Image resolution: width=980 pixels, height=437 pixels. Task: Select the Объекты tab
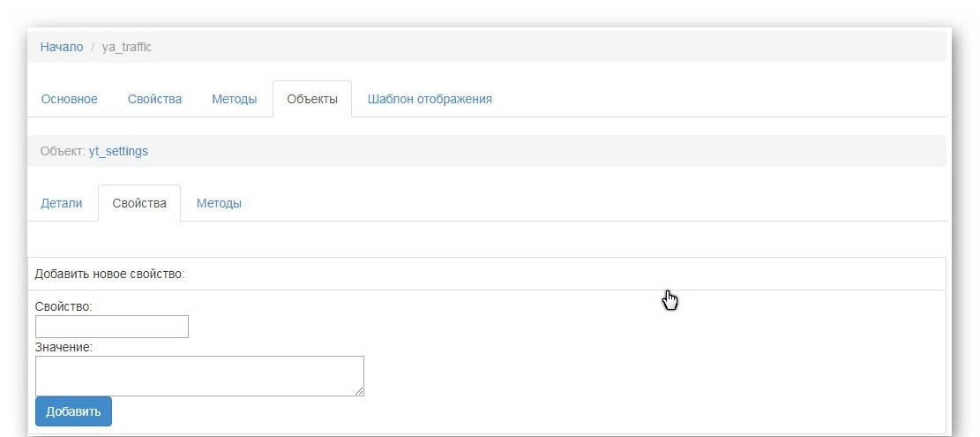pos(312,99)
